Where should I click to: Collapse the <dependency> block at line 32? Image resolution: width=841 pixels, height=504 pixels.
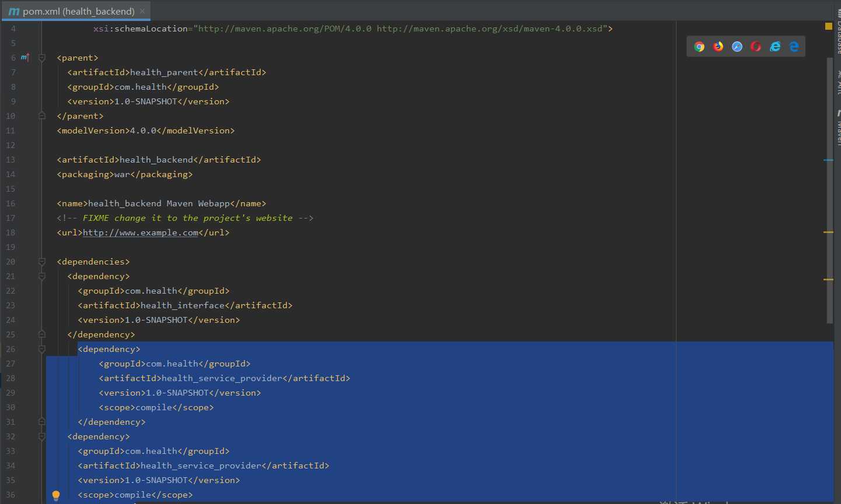(42, 436)
